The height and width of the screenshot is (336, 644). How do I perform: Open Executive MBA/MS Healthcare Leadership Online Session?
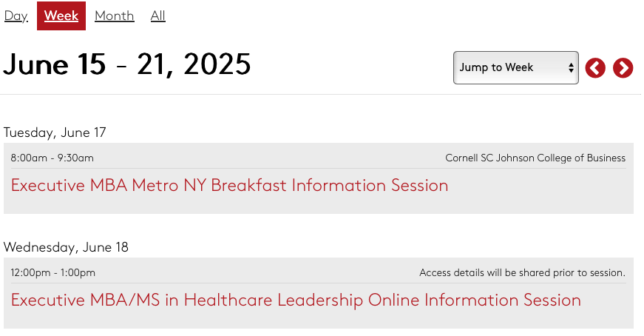coord(296,300)
